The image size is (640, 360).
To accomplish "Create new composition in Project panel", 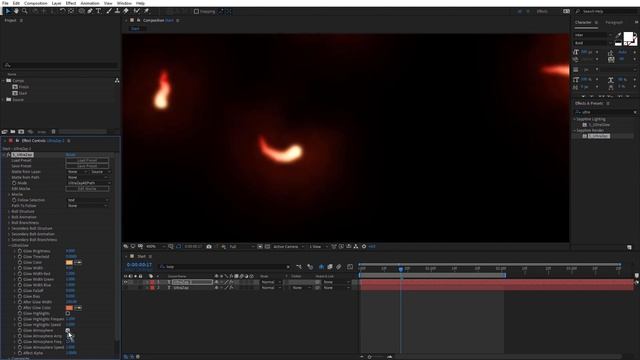I will [x=21, y=131].
